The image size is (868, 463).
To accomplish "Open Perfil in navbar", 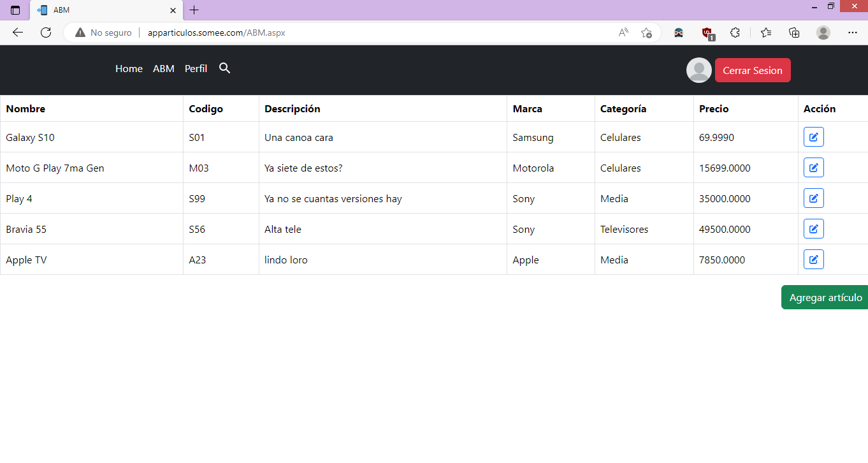I will click(196, 69).
